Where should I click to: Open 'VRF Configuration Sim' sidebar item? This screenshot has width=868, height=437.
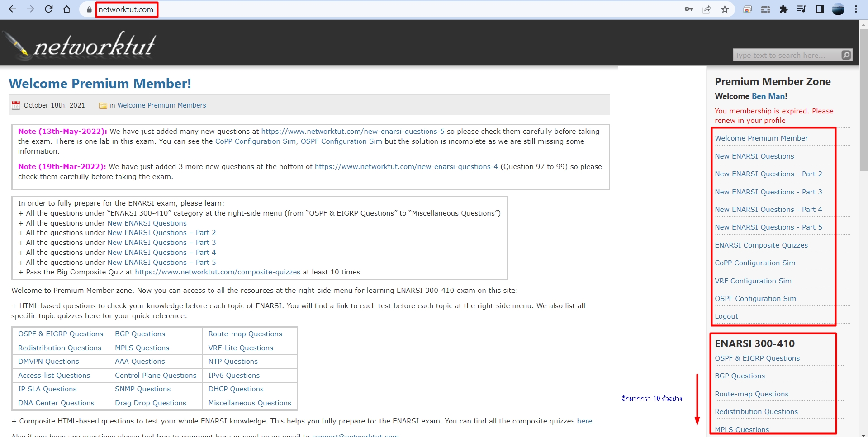point(753,281)
